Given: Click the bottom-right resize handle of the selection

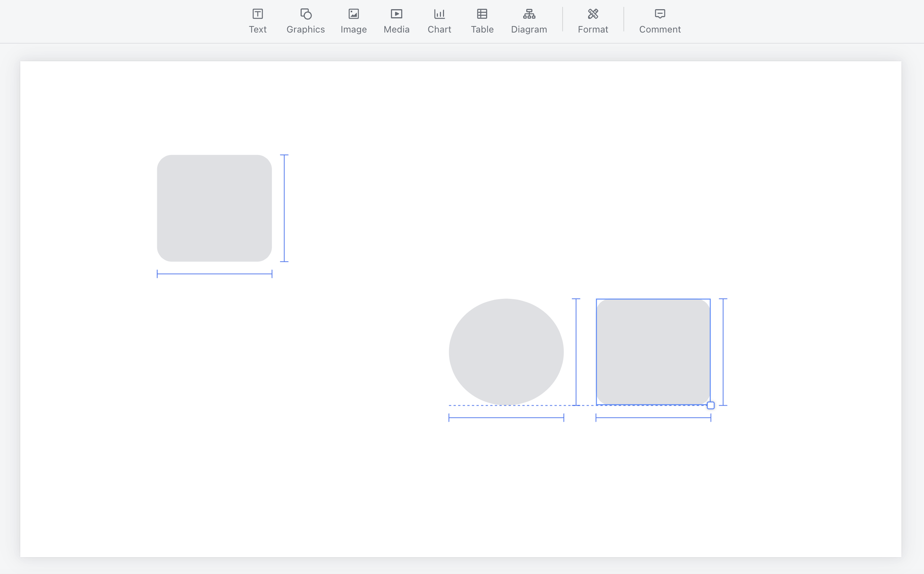Looking at the screenshot, I should point(711,405).
